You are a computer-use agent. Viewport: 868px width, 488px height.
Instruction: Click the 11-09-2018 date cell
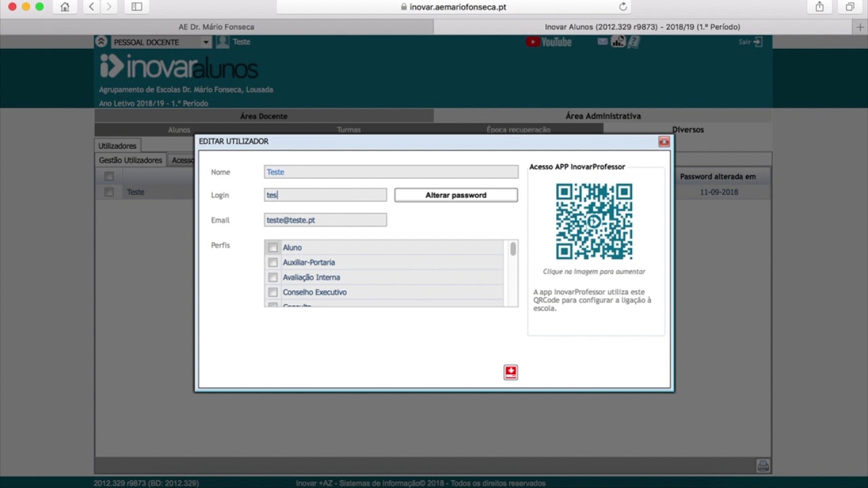click(719, 192)
